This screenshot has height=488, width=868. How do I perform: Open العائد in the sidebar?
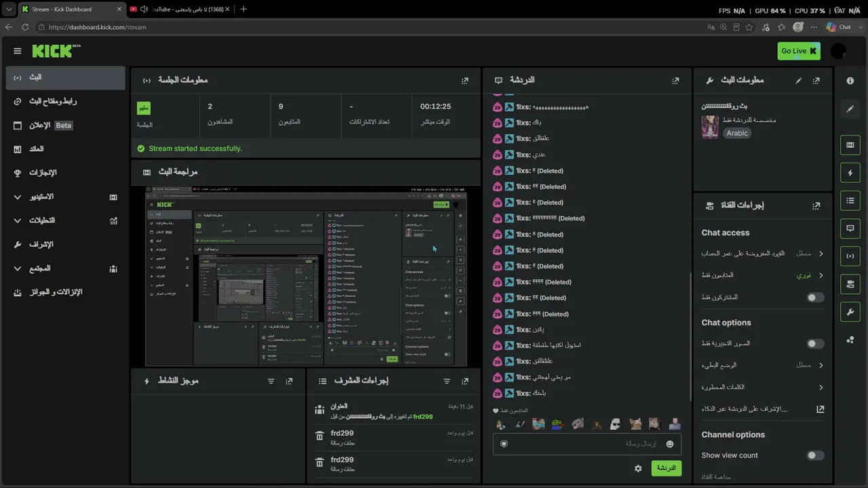tap(65, 149)
